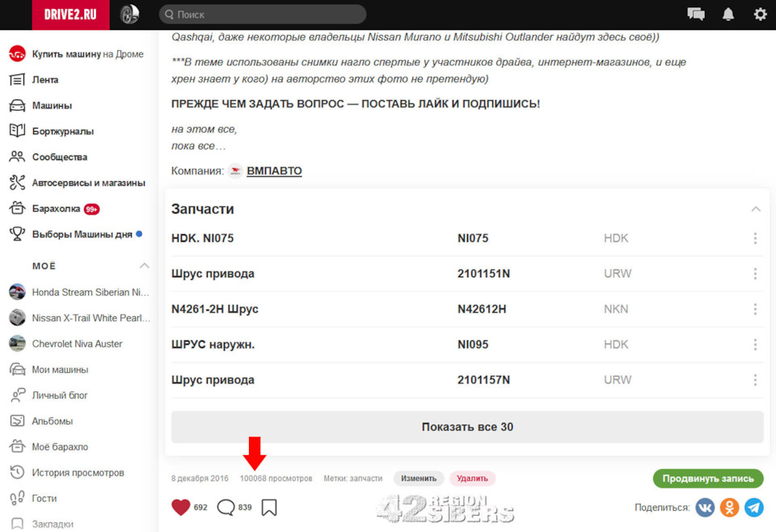Open options menu for Шрус привода 2101157N
The width and height of the screenshot is (776, 532).
pos(755,380)
